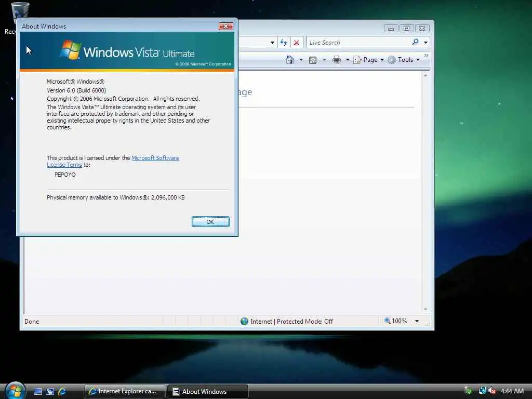Click the Show Desktop quick launch icon
532x399 pixels.
(38, 392)
